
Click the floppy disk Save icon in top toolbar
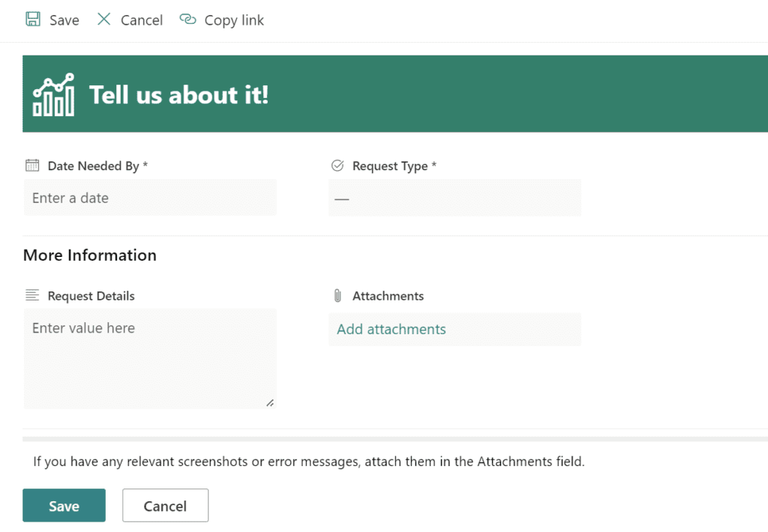[33, 19]
